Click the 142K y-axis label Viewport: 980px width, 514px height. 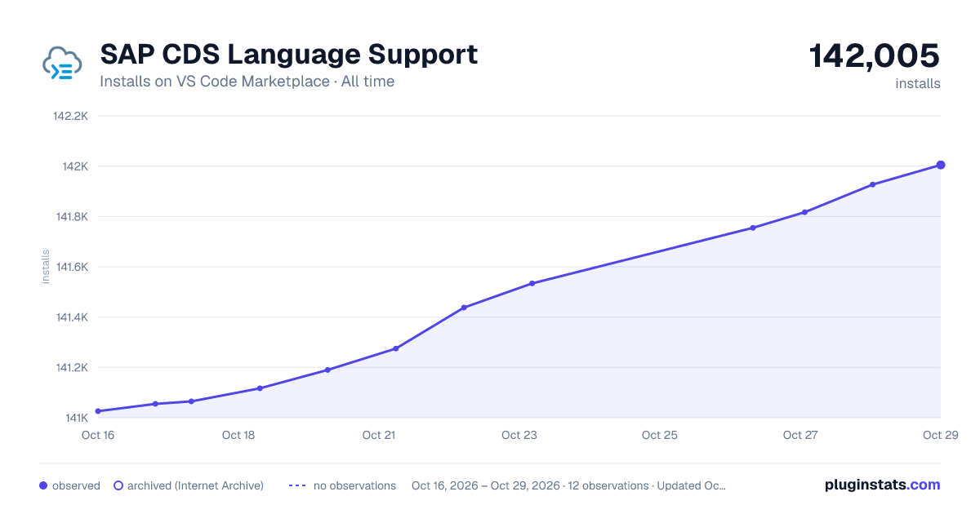point(75,166)
